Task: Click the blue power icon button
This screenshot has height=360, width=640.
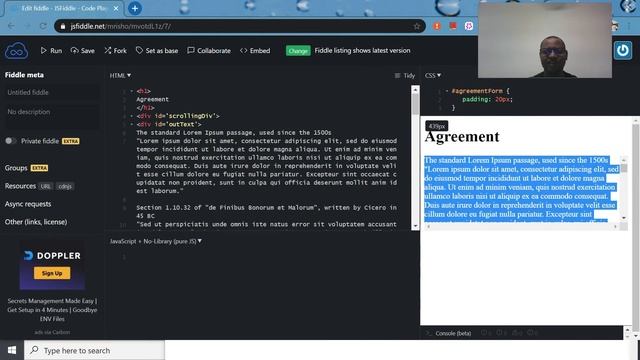Action: click(622, 51)
